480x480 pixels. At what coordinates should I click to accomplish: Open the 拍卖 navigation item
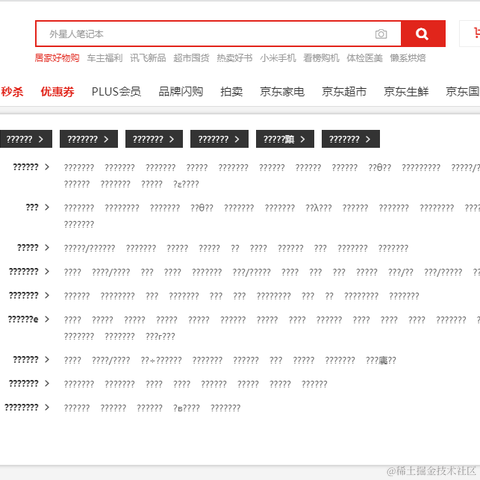tap(231, 92)
